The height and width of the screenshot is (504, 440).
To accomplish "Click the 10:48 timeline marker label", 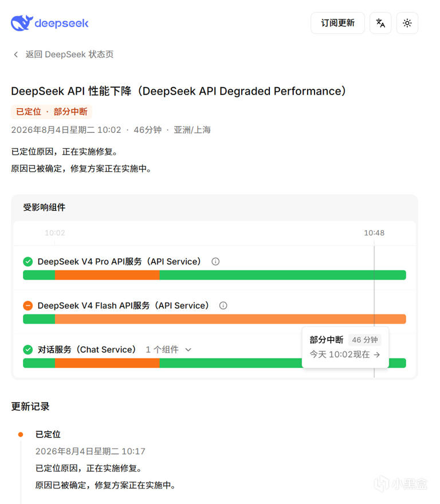I will coord(374,233).
